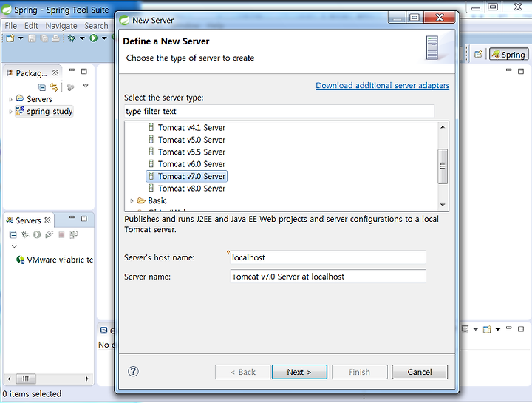Minimize the Servers view panel
The image size is (532, 403).
tap(72, 217)
